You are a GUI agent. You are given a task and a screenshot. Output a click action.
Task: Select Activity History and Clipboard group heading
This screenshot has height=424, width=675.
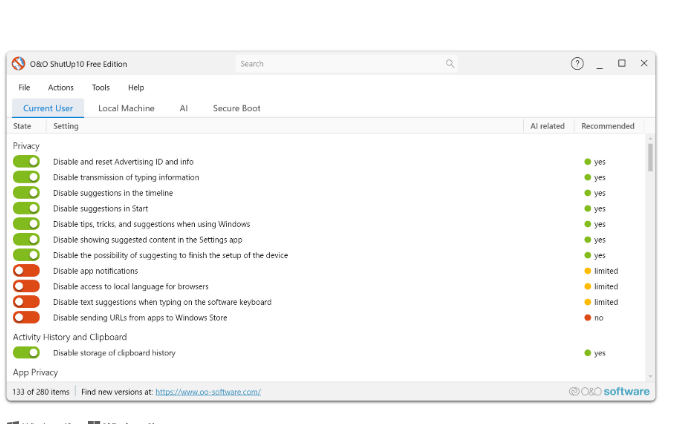pyautogui.click(x=70, y=337)
